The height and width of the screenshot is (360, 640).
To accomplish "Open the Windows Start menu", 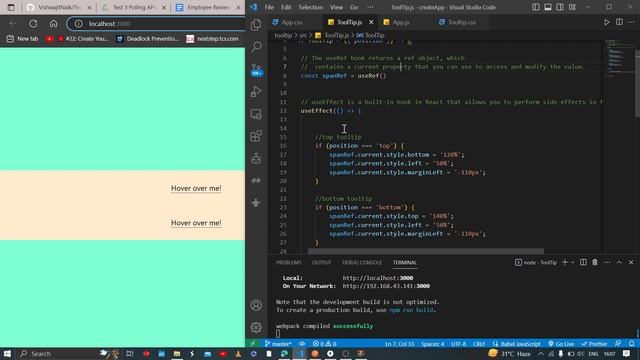I will [x=7, y=353].
